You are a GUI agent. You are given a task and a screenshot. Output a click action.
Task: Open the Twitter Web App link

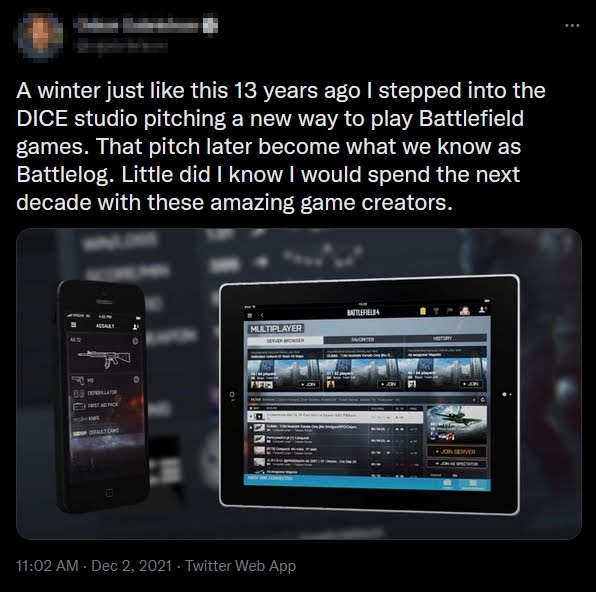click(240, 566)
